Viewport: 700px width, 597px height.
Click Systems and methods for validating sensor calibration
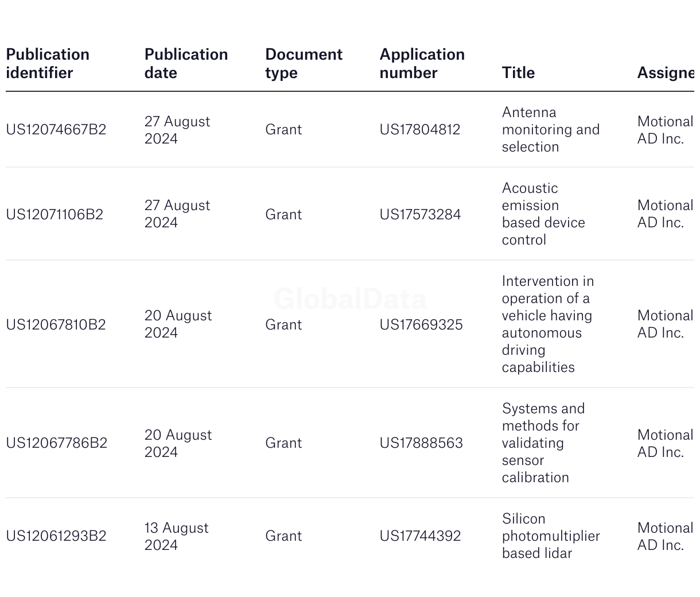[x=543, y=443]
